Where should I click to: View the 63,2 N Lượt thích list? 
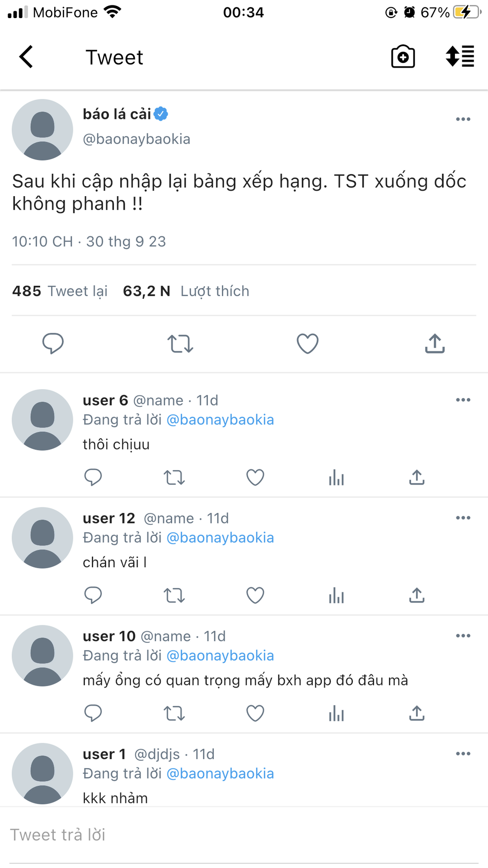[x=186, y=291]
